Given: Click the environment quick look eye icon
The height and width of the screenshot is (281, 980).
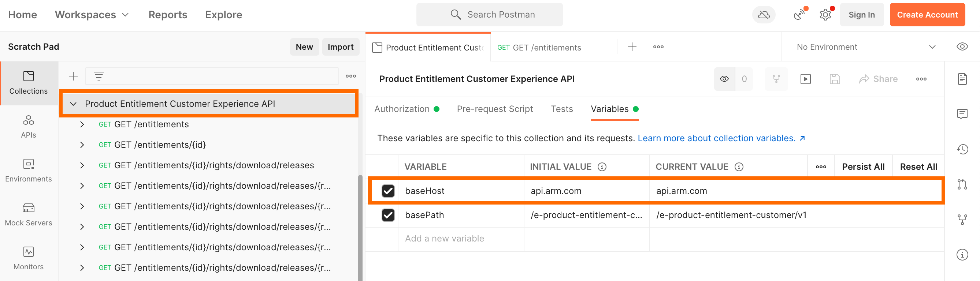Looking at the screenshot, I should [962, 47].
